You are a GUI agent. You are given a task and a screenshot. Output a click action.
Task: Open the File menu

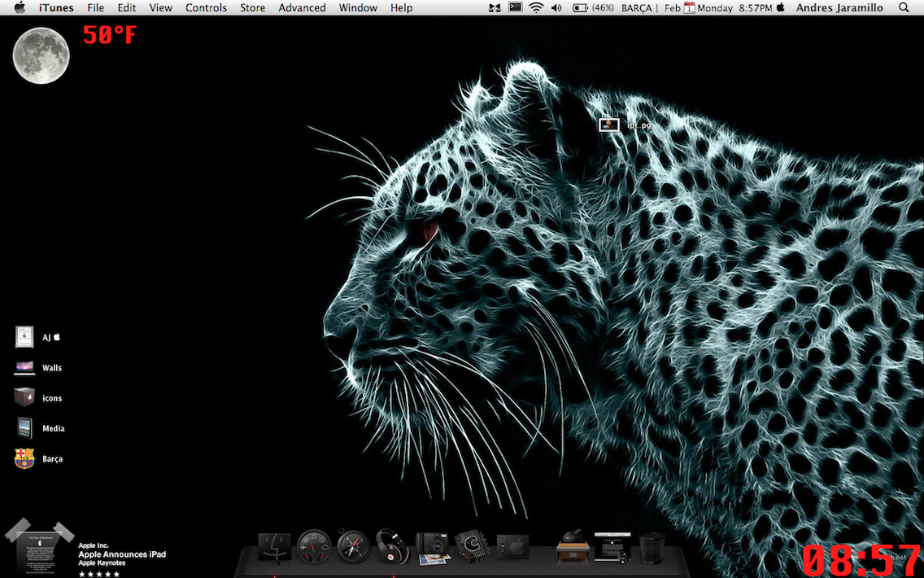pos(95,7)
